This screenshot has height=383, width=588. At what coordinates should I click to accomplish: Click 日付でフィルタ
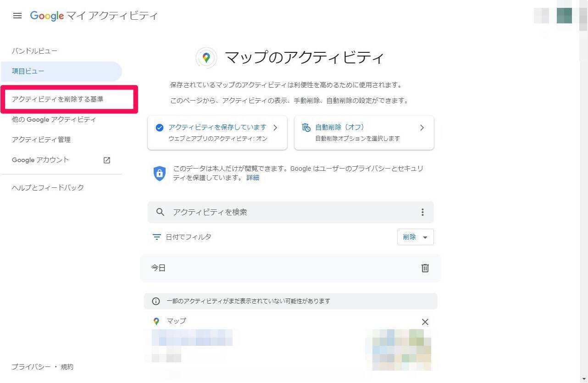coord(189,237)
